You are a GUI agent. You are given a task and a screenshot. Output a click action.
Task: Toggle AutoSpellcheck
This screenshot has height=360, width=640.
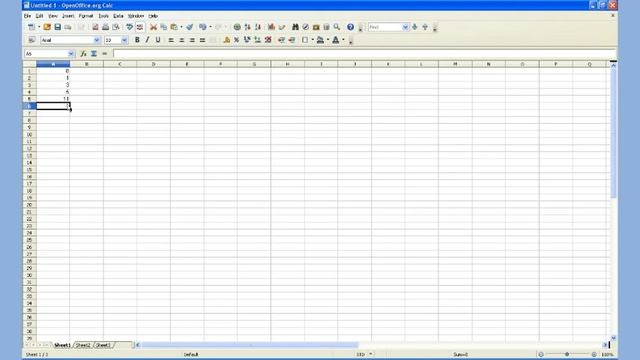point(140,27)
